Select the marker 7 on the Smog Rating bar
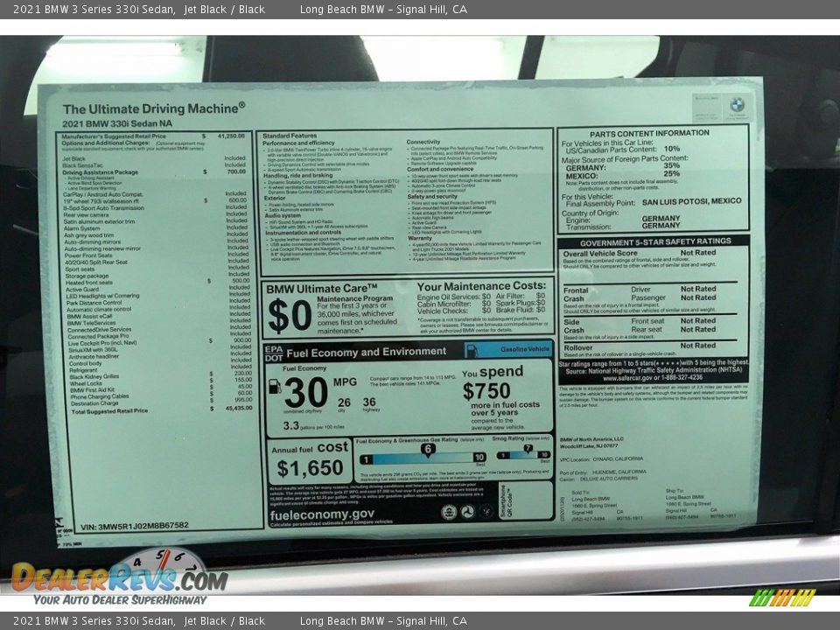The image size is (840, 630). click(528, 449)
